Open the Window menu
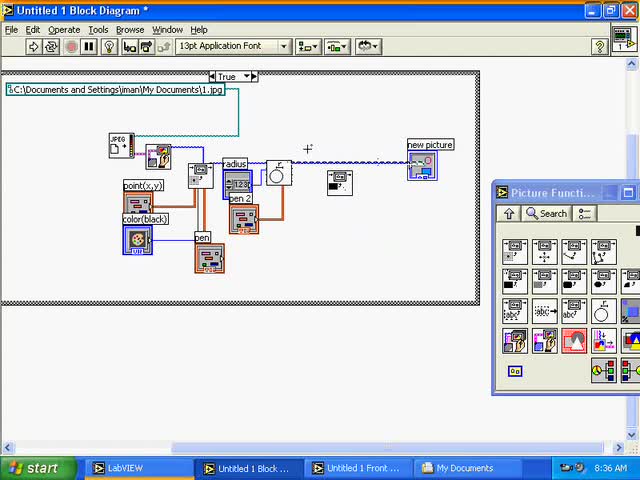This screenshot has width=640, height=480. coord(167,30)
